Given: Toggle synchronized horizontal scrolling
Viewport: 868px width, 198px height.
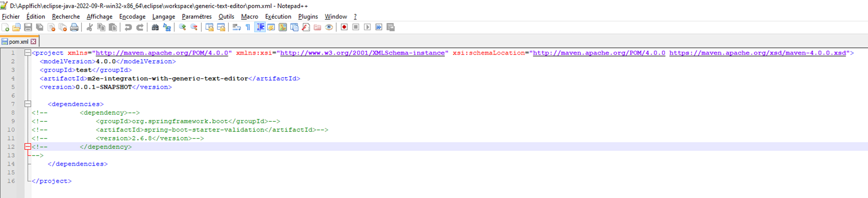Looking at the screenshot, I should point(221,27).
